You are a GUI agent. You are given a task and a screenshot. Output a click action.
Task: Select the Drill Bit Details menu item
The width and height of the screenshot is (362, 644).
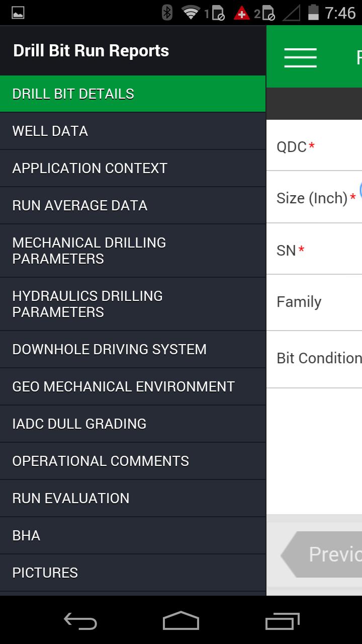tap(133, 94)
